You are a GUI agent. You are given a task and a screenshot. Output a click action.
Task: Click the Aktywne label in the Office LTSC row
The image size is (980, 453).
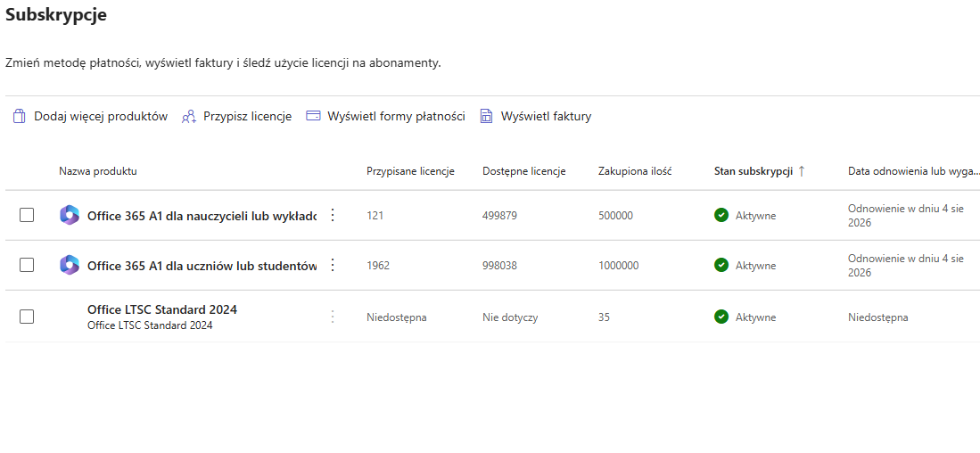(x=755, y=317)
